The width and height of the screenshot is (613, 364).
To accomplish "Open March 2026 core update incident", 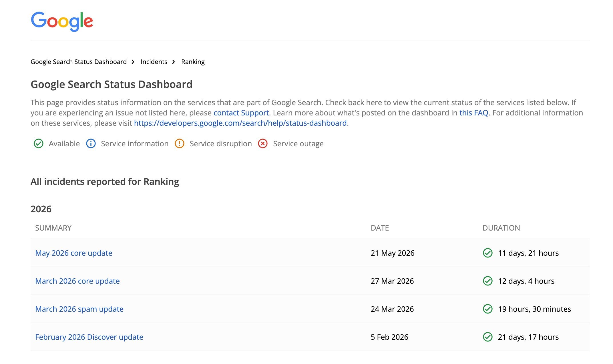I will pyautogui.click(x=77, y=281).
